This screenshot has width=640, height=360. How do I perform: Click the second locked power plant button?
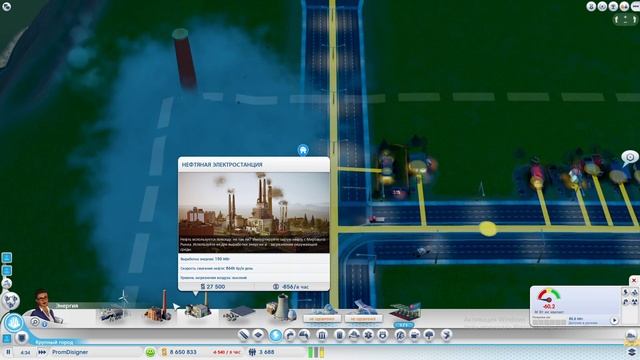point(363,318)
